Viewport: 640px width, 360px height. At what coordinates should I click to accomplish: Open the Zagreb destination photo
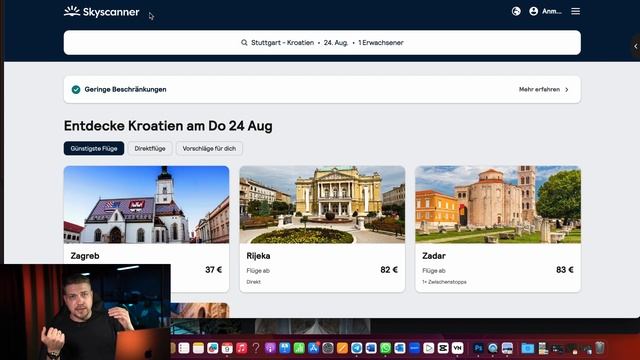coord(146,204)
